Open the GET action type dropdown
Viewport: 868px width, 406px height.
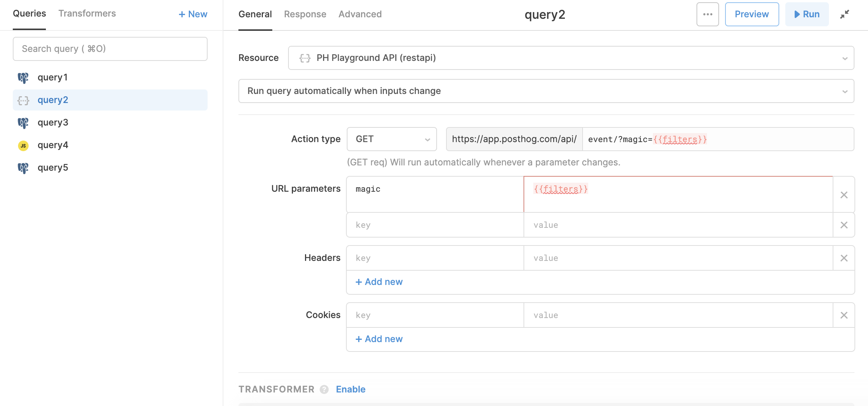[392, 139]
